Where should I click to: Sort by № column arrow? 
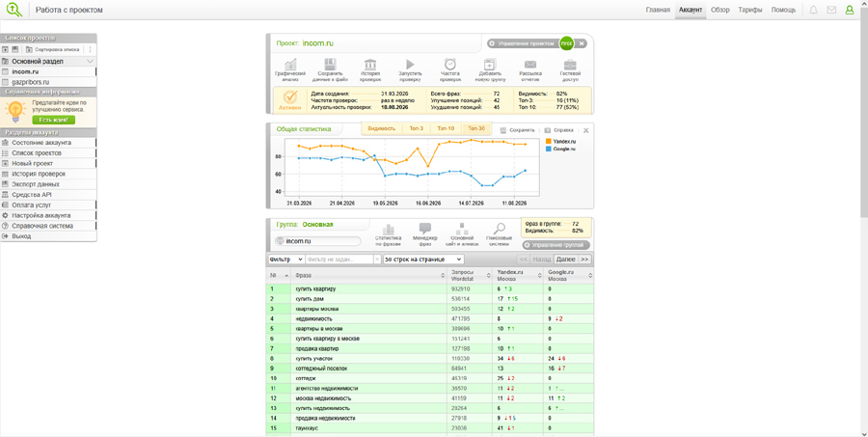coord(286,275)
